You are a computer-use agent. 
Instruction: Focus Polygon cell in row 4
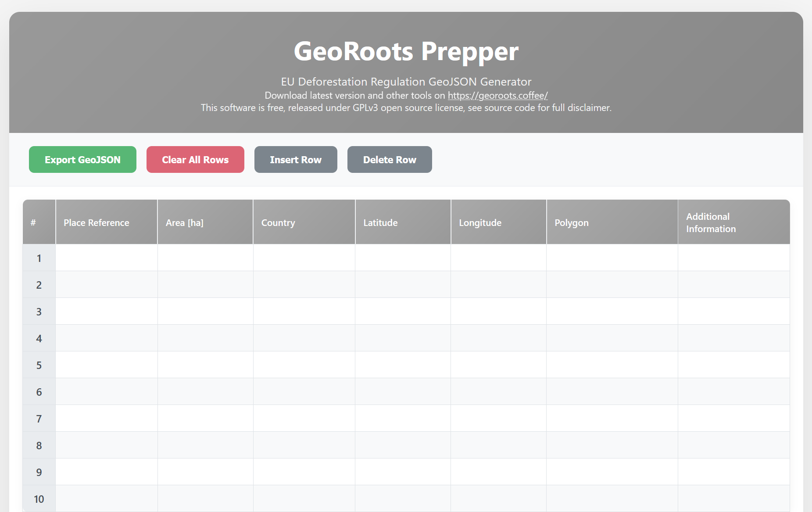tap(612, 338)
